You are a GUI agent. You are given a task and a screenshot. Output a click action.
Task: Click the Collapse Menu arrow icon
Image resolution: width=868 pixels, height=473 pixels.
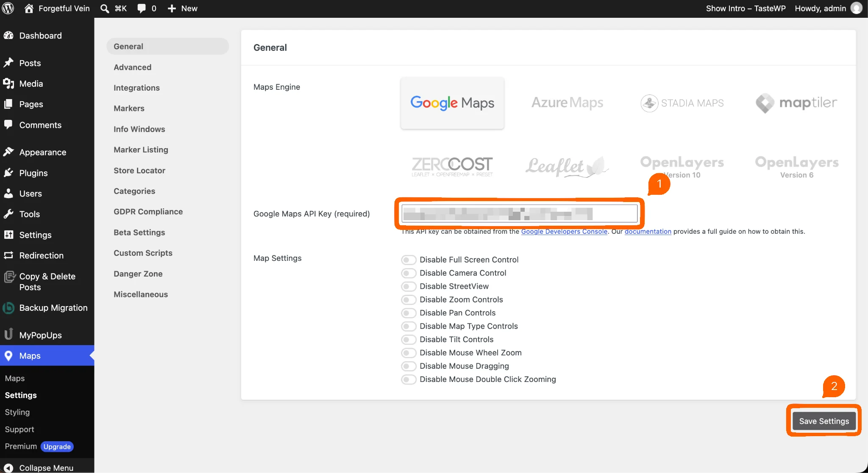(x=8, y=468)
